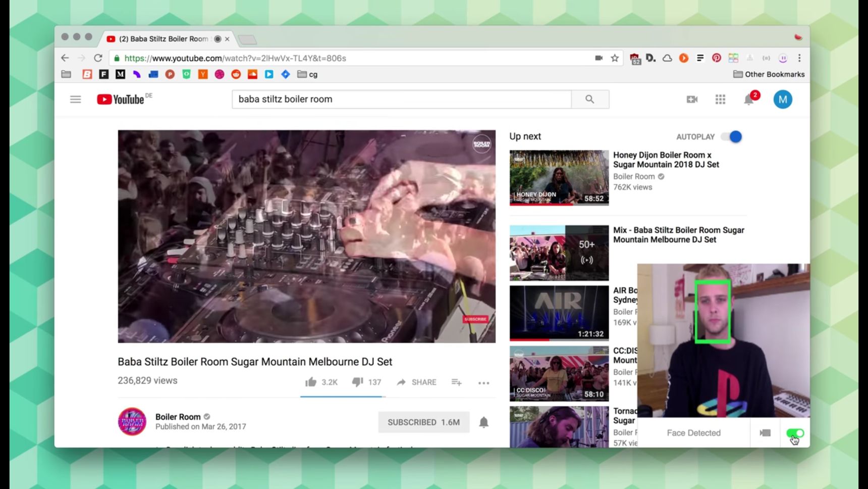Screen dimensions: 868x489
Task: Expand the cg bookmarks folder
Action: click(x=307, y=74)
